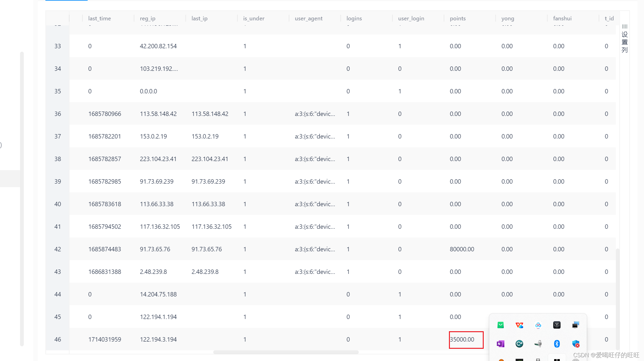
Task: Click row number 36 in the table
Action: click(x=58, y=114)
